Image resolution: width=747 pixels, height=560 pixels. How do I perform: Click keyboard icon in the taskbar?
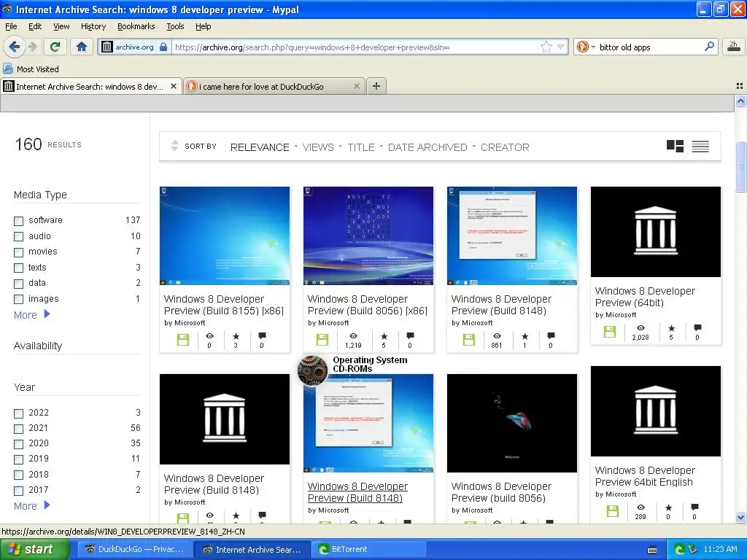point(652,550)
